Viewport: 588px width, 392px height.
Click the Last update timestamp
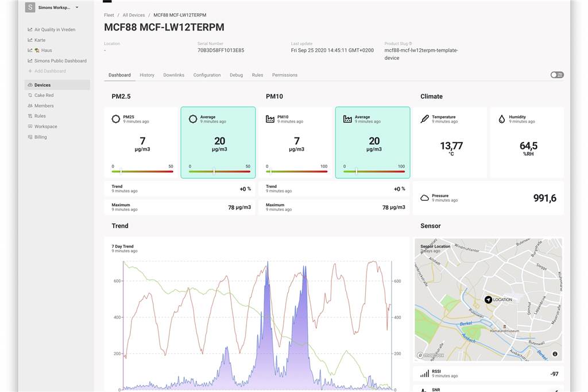[332, 51]
